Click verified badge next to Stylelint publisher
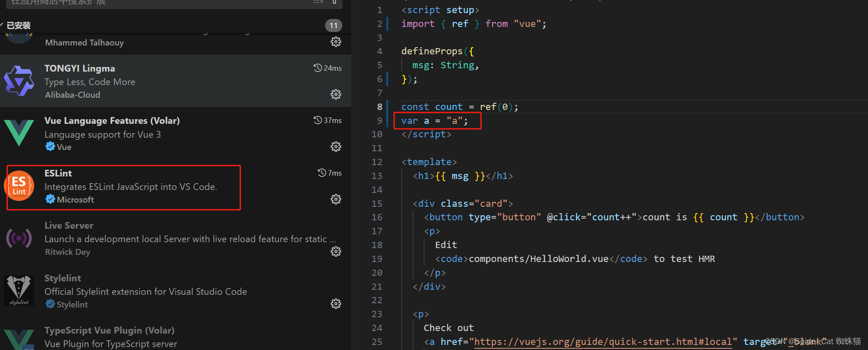 [x=50, y=304]
